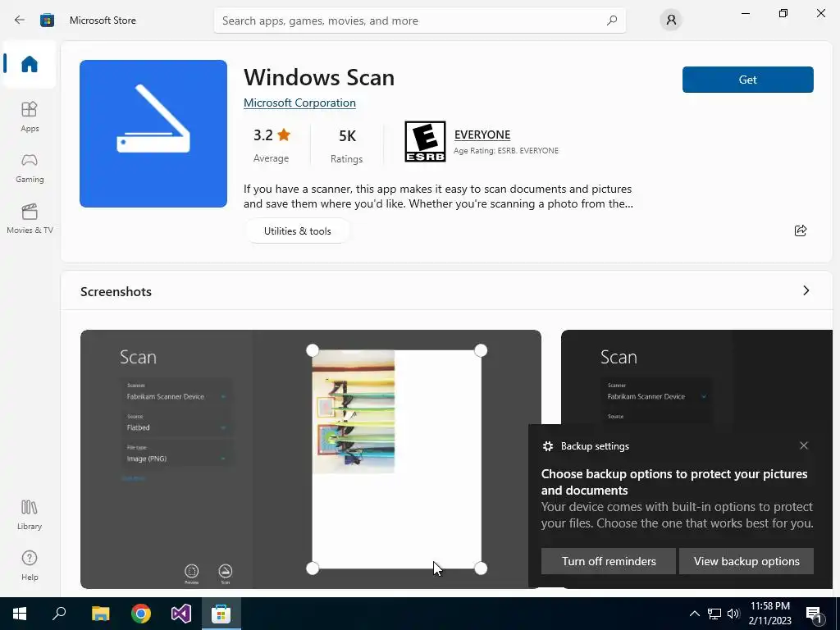Screen dimensions: 840x630
Task: Click the ESRB rating badge
Action: click(x=425, y=141)
